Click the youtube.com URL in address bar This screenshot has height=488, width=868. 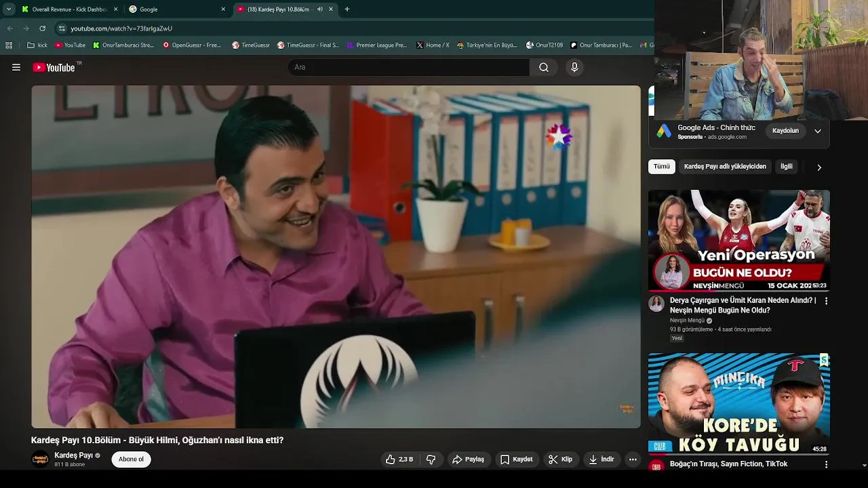[121, 28]
